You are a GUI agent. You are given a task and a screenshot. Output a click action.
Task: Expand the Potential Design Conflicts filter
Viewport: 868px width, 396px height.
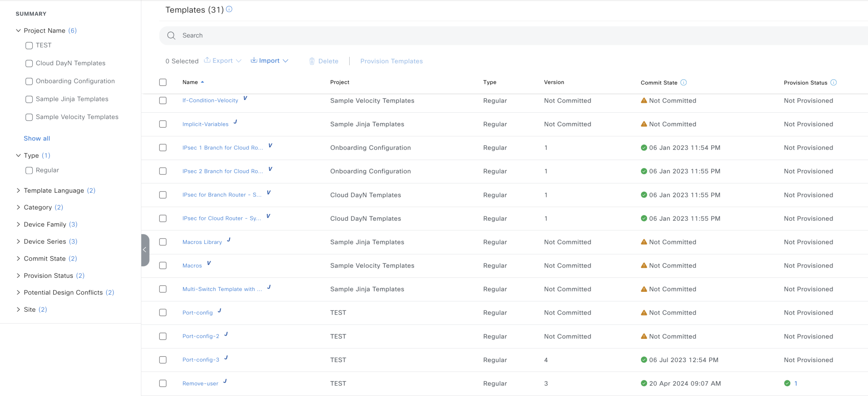pos(18,293)
